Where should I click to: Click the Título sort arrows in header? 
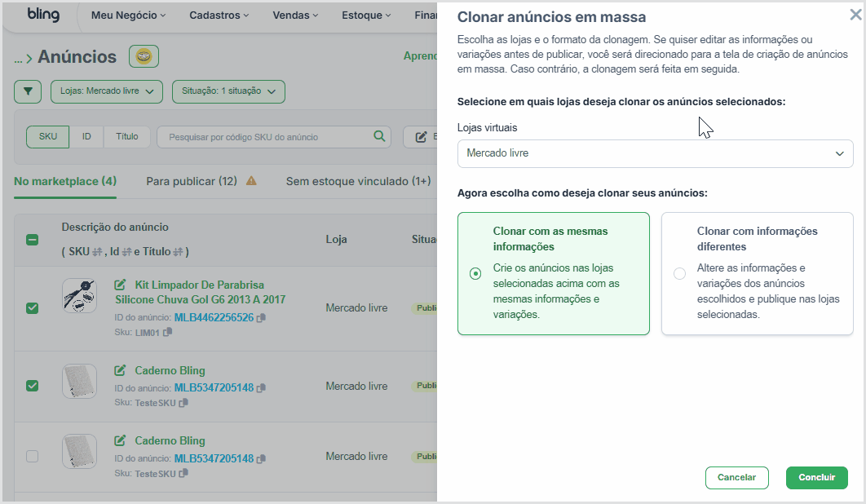point(178,252)
